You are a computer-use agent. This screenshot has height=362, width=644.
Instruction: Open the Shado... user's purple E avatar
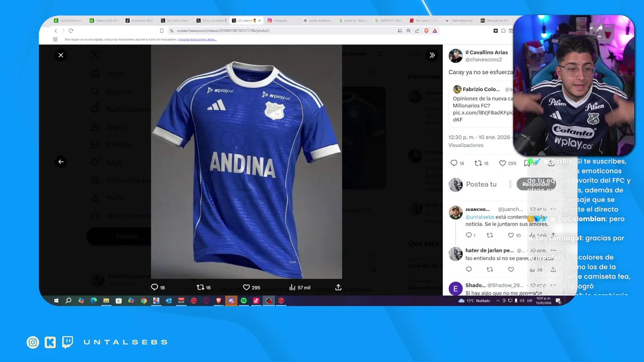pos(456,289)
